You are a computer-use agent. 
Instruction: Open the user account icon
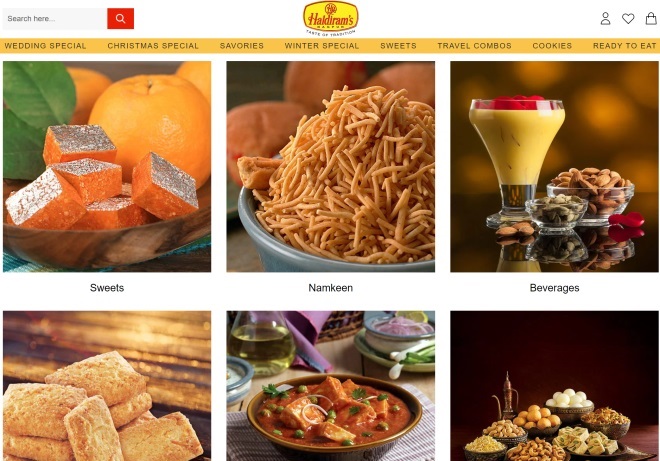[x=605, y=19]
